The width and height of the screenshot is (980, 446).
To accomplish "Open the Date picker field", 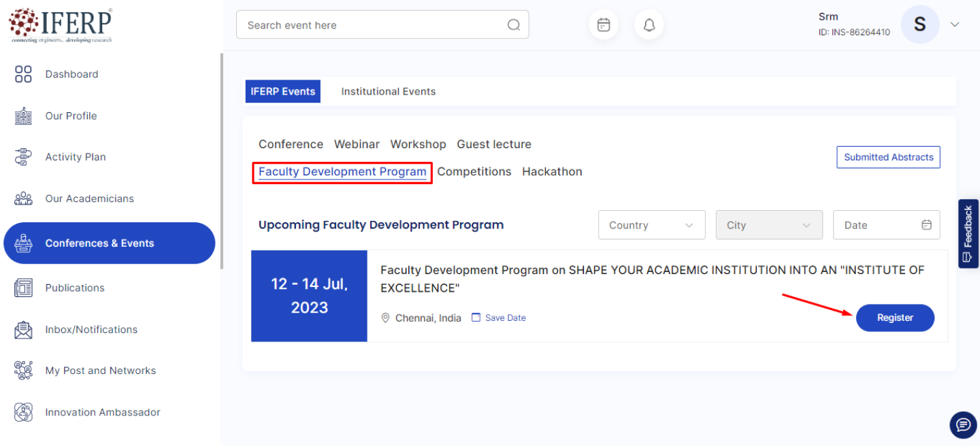I will click(x=886, y=225).
